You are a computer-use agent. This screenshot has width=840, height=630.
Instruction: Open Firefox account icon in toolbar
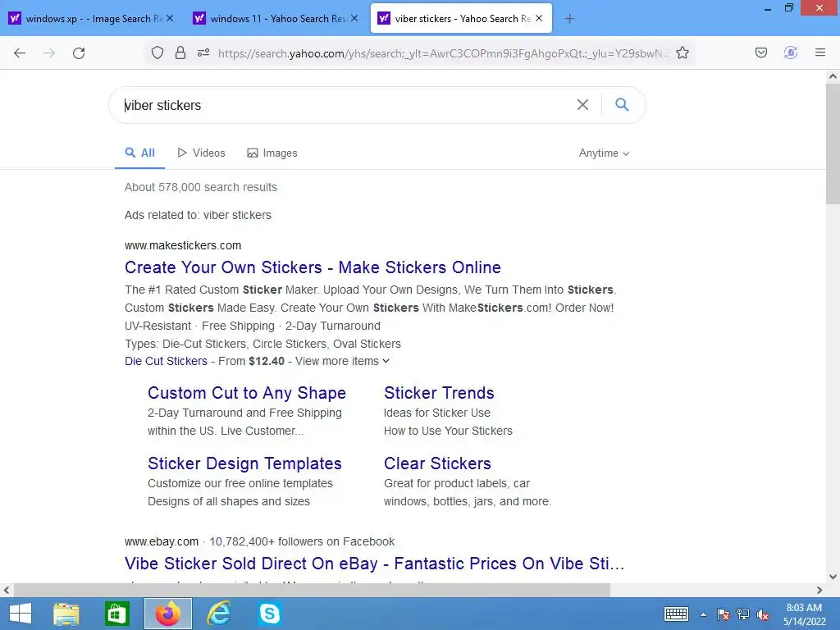[791, 52]
